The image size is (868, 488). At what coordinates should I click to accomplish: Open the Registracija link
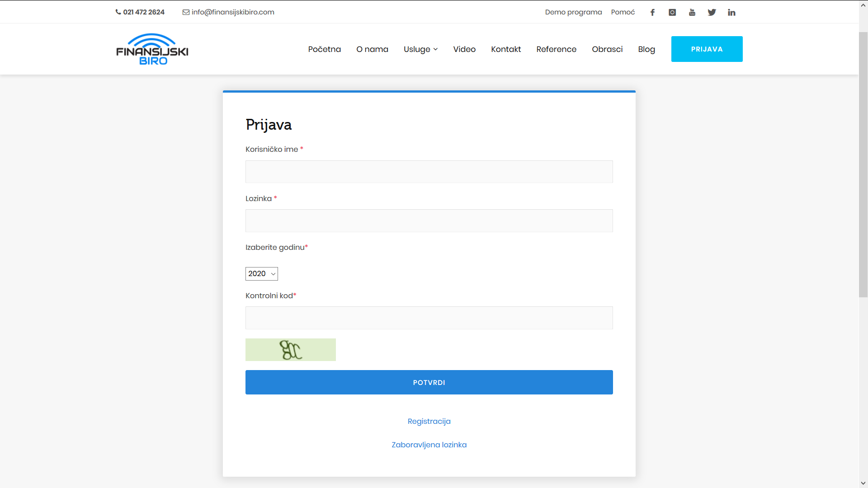coord(429,421)
